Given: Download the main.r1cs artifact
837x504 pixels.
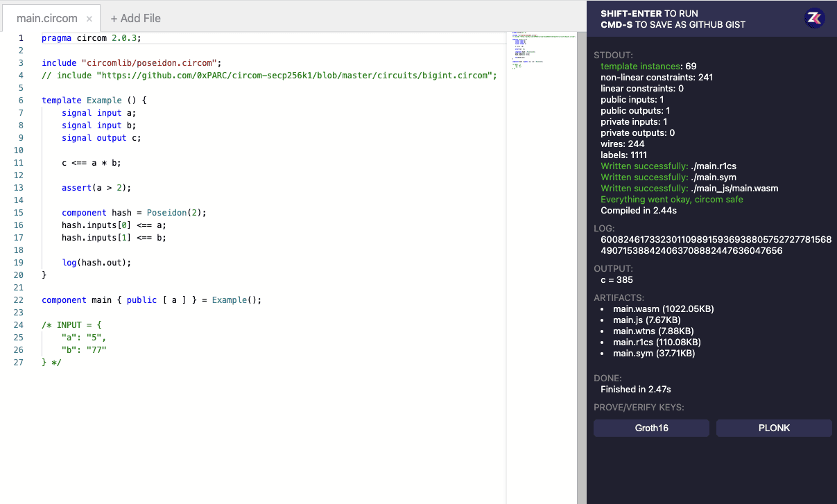Looking at the screenshot, I should tap(657, 342).
